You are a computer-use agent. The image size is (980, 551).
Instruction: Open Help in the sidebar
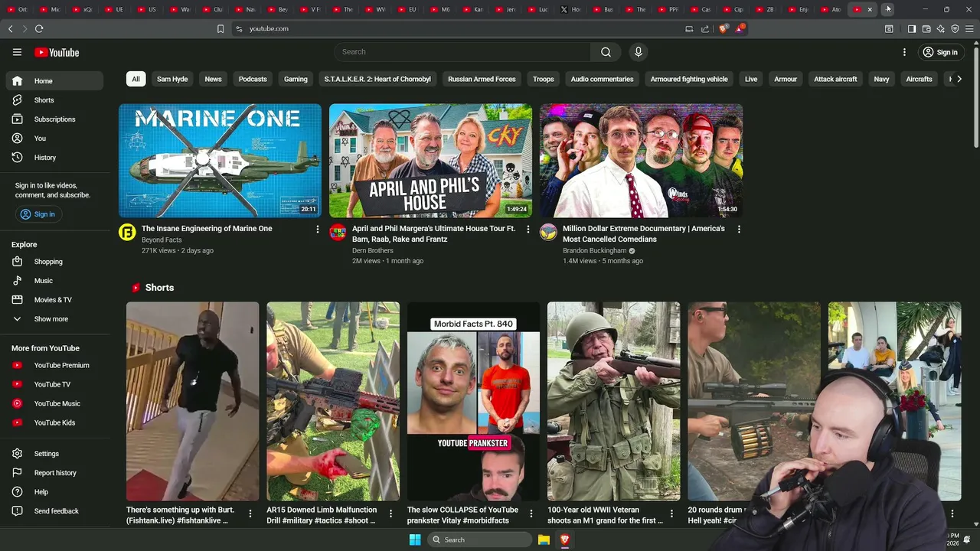[x=54, y=492]
